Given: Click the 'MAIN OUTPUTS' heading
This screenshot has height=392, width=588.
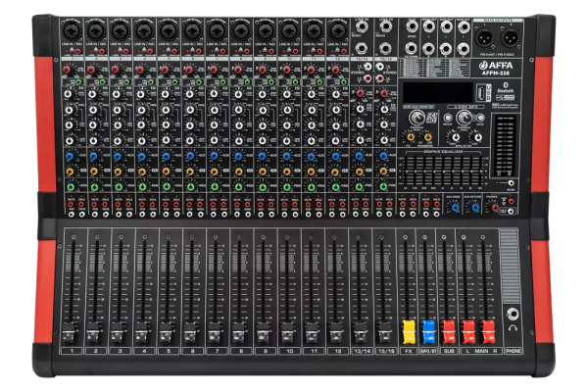Looking at the screenshot, I should pyautogui.click(x=498, y=20).
